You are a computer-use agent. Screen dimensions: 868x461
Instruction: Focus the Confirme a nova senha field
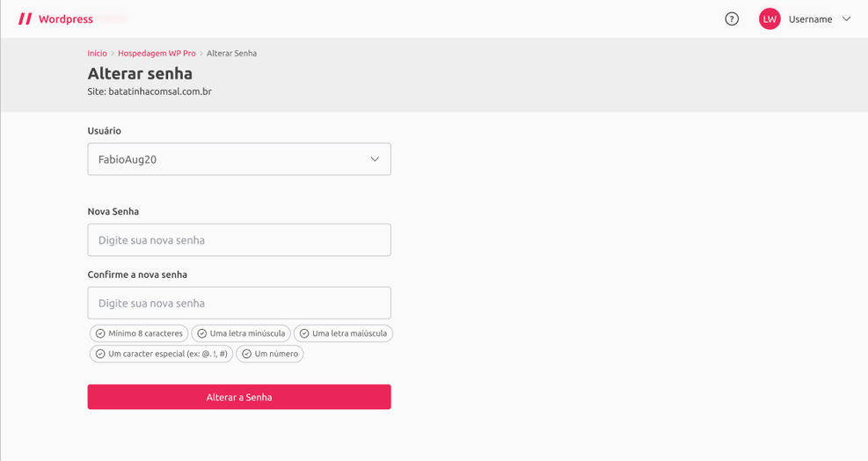[239, 304]
